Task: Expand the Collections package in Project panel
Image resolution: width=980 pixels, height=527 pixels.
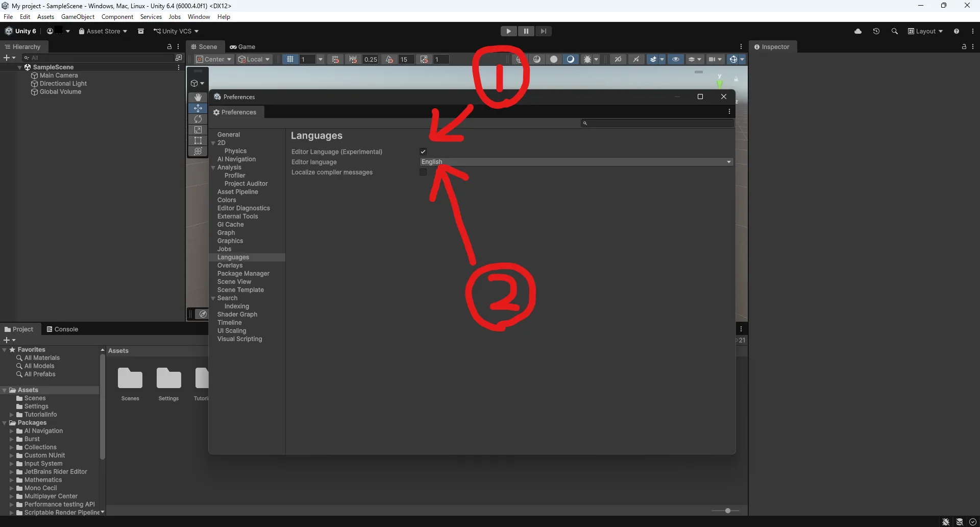Action: click(12, 447)
